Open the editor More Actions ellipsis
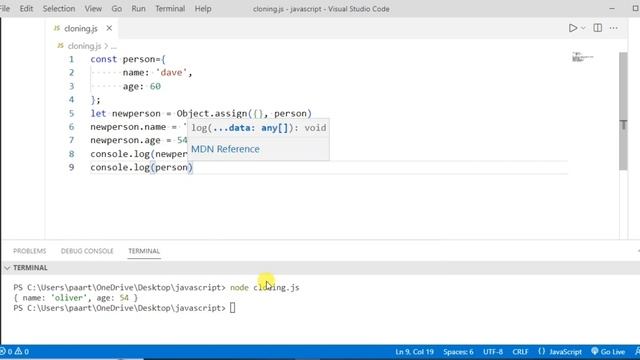The height and width of the screenshot is (360, 640). 613,28
